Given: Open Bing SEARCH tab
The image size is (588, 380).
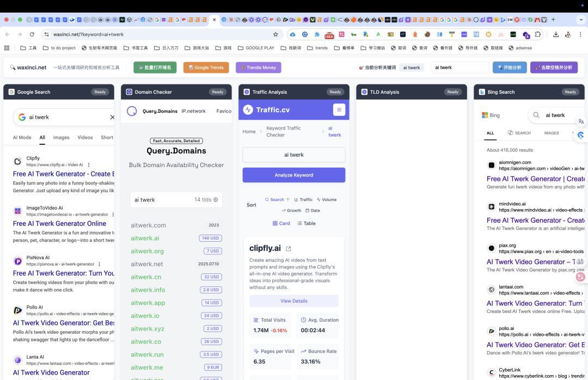Looking at the screenshot, I should pos(519,133).
